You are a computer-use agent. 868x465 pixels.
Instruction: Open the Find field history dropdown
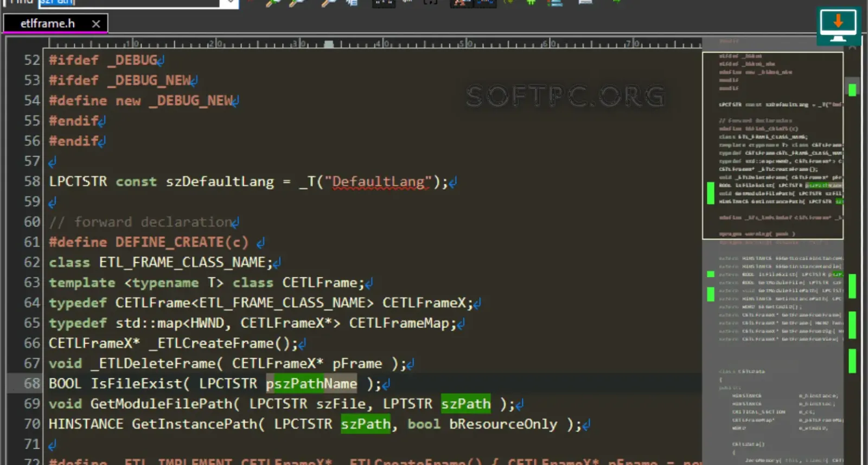230,2
